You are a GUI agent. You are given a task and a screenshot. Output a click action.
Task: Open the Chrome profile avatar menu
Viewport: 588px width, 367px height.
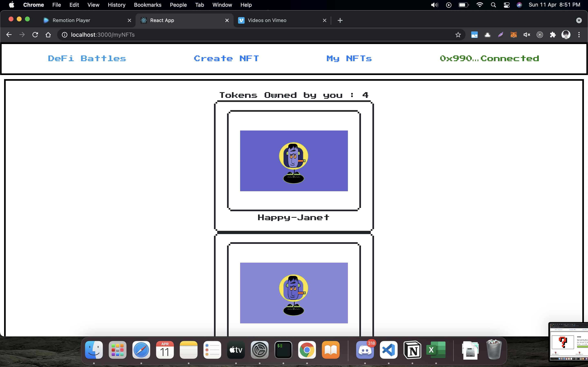coord(566,35)
